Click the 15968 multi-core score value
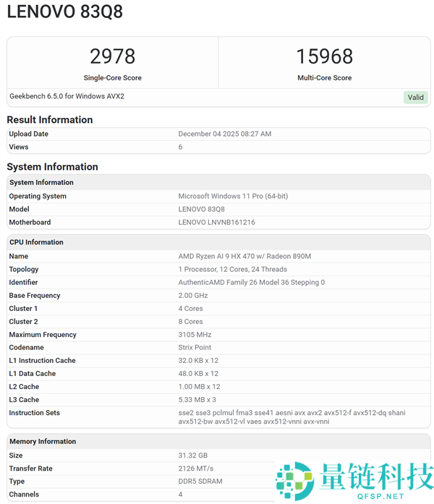The width and height of the screenshot is (434, 504). pyautogui.click(x=324, y=56)
